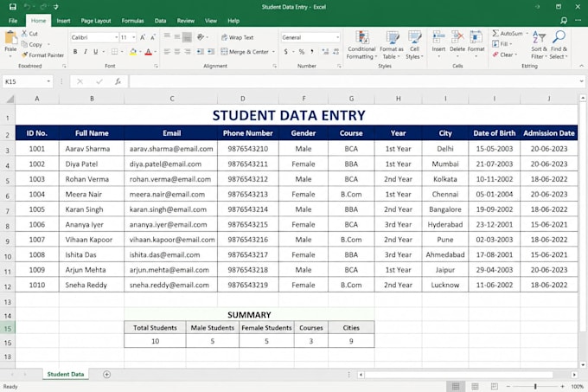Cut selection with the scissors icon
The image size is (588, 392).
click(x=24, y=34)
